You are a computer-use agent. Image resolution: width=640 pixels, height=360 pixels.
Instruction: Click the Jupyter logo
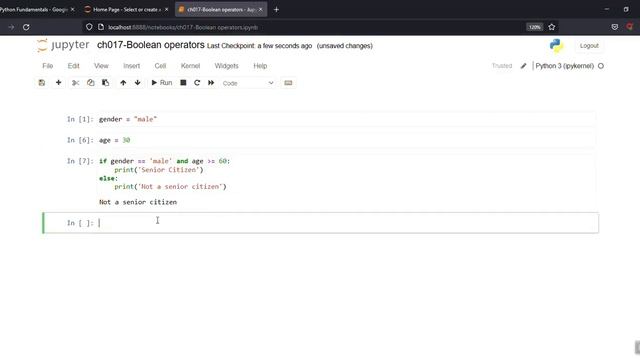[63, 45]
